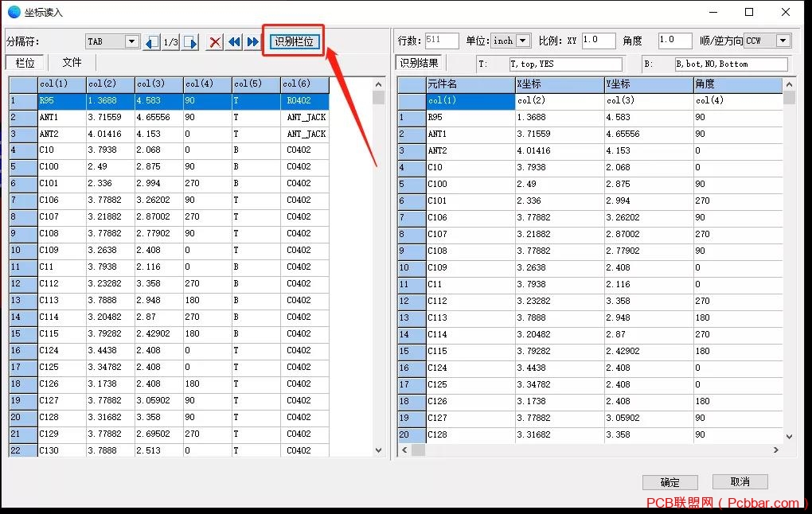Click left table scrollbar up arrow

[x=379, y=84]
